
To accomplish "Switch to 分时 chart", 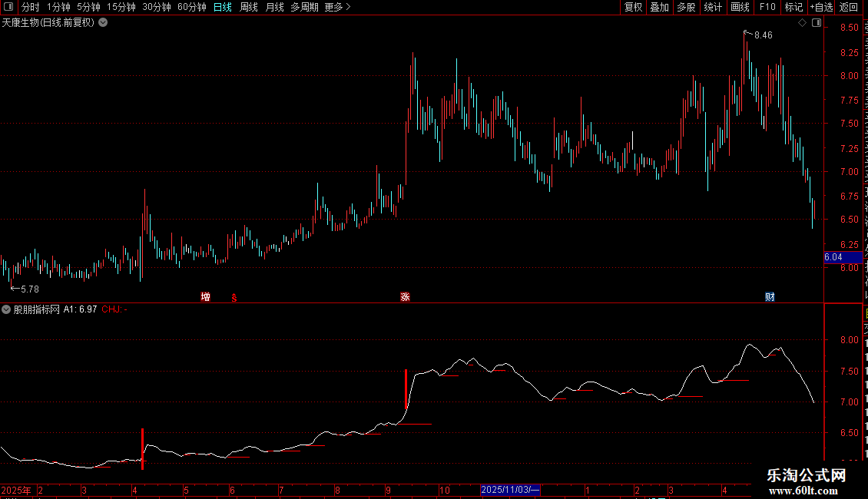I will point(31,7).
